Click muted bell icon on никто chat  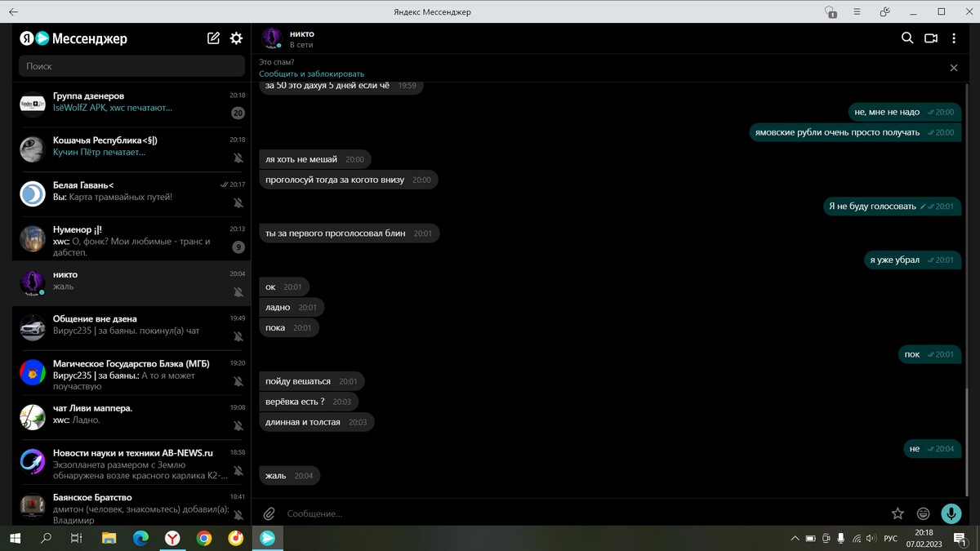pyautogui.click(x=238, y=292)
